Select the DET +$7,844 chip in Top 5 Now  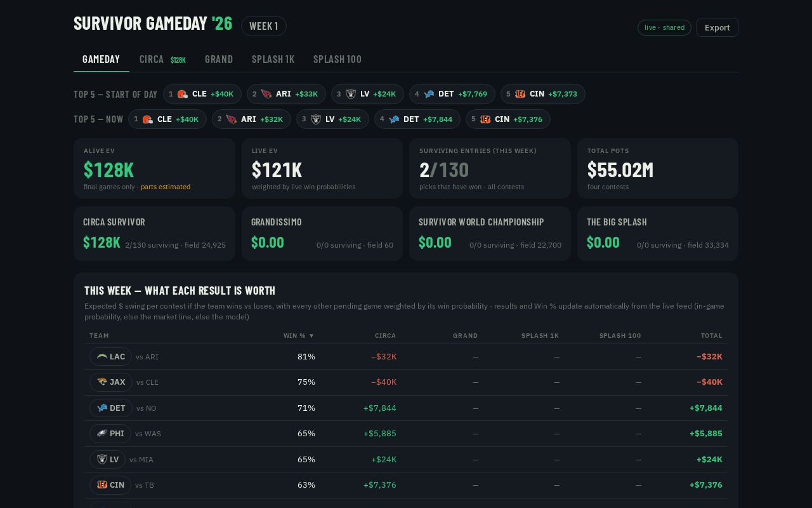click(x=417, y=119)
